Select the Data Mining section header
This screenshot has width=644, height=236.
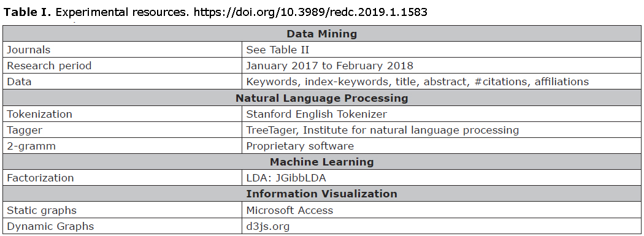point(321,34)
